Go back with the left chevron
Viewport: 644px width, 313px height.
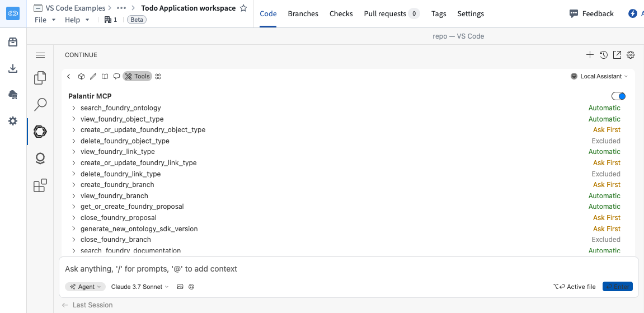(69, 76)
